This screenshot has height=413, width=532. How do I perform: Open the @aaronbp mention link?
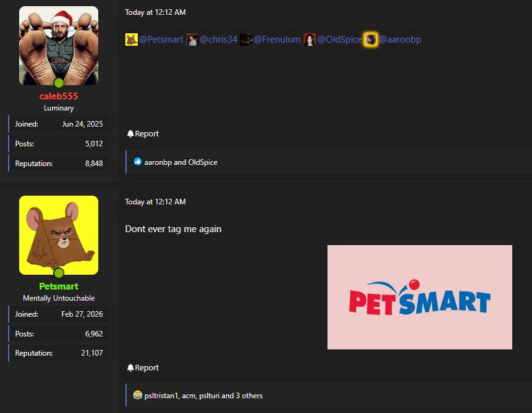coord(400,40)
